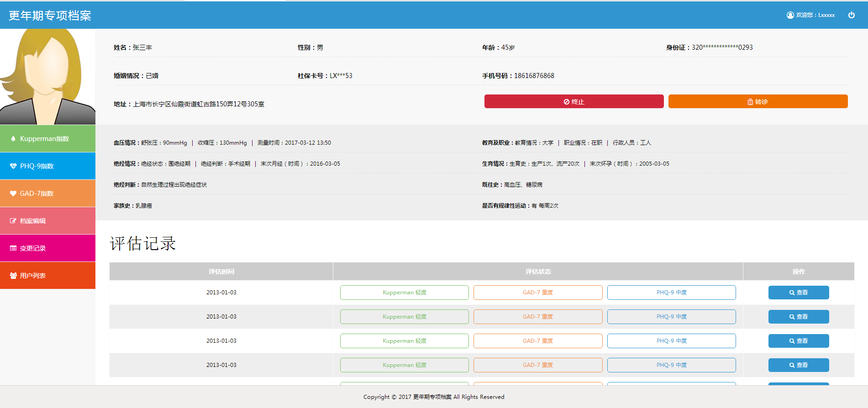Click the user avatar icon beside welcome text

(x=790, y=15)
